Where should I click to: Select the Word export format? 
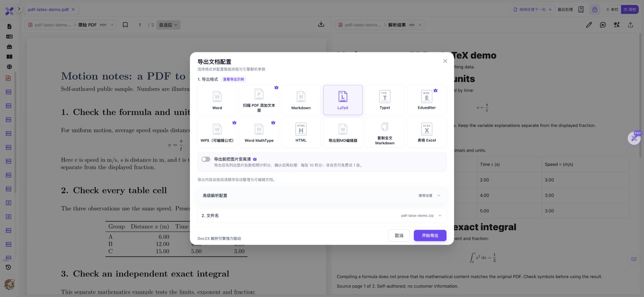click(217, 100)
